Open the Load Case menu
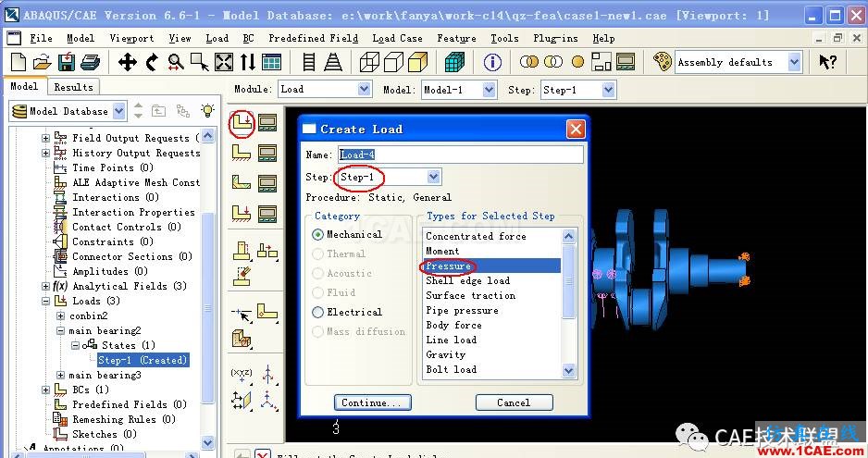This screenshot has height=458, width=868. click(x=397, y=38)
